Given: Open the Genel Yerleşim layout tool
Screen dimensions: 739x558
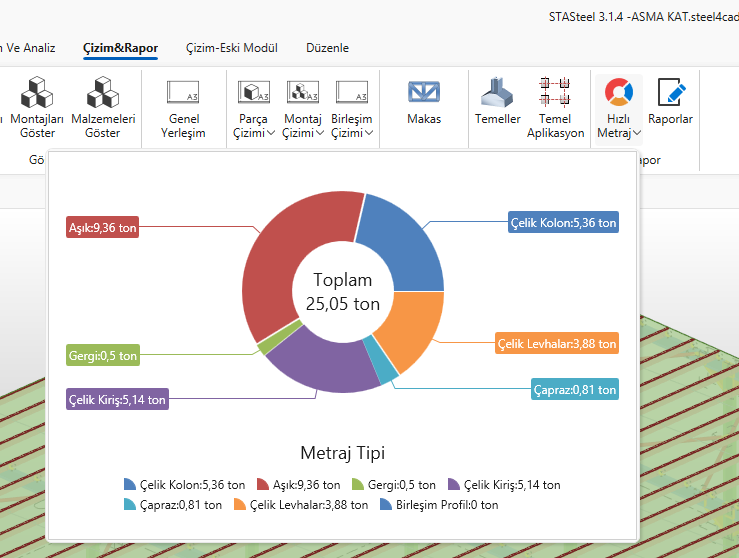Looking at the screenshot, I should (x=183, y=95).
